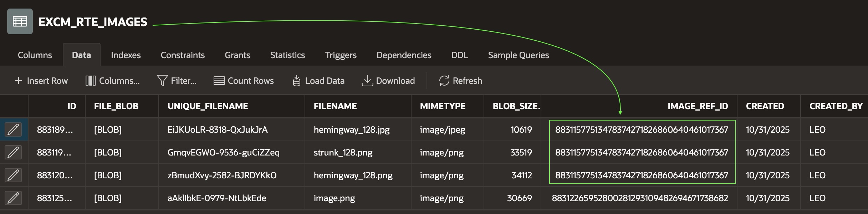Open the Columns... chooser
Screen dimensions: 868x214
(x=113, y=81)
